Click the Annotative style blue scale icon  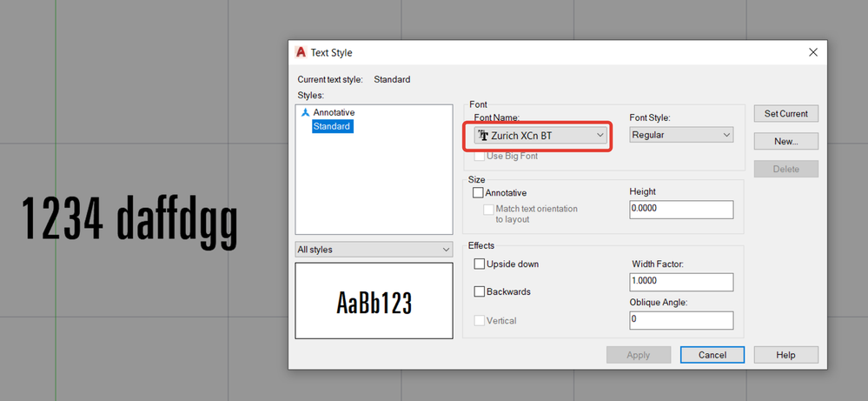click(305, 112)
